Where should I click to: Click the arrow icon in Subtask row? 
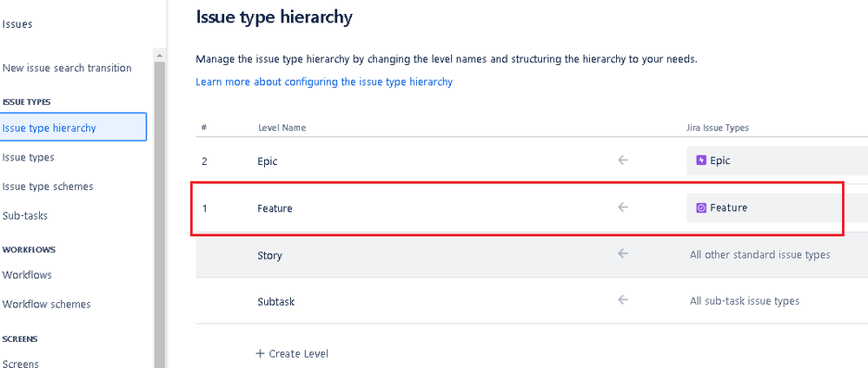coord(623,300)
